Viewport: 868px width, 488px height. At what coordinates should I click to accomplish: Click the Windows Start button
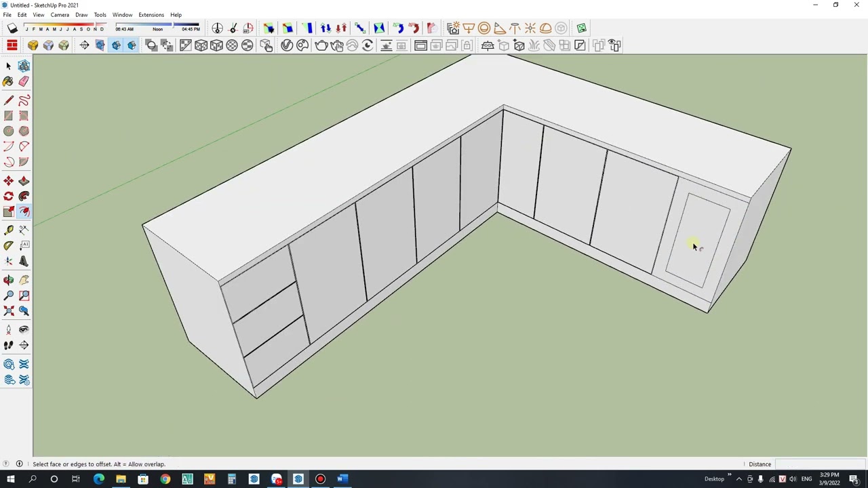point(10,479)
